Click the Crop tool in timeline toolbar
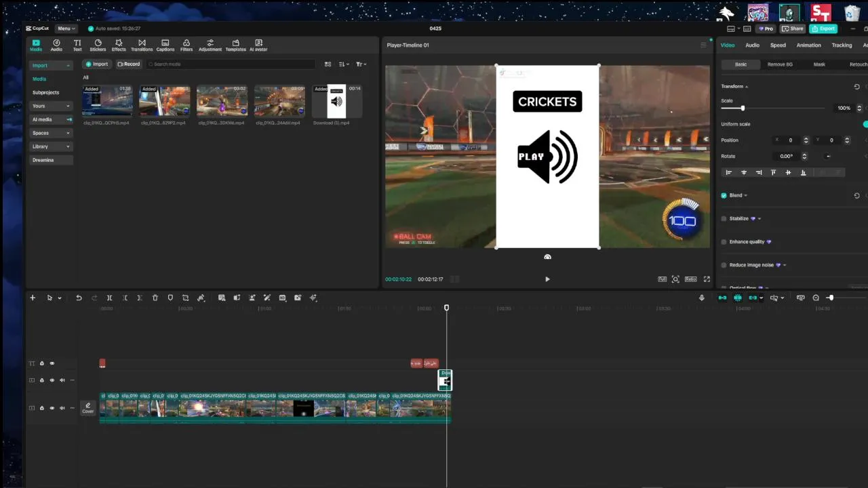Image resolution: width=868 pixels, height=488 pixels. pos(185,298)
